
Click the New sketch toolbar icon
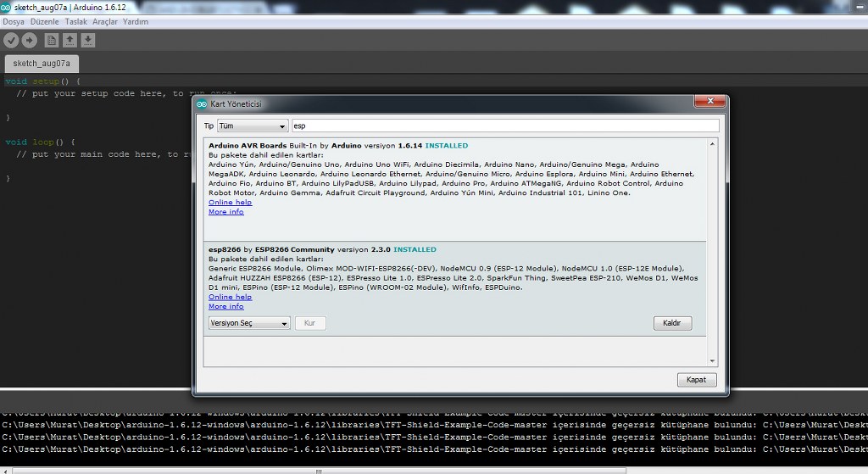click(x=52, y=40)
